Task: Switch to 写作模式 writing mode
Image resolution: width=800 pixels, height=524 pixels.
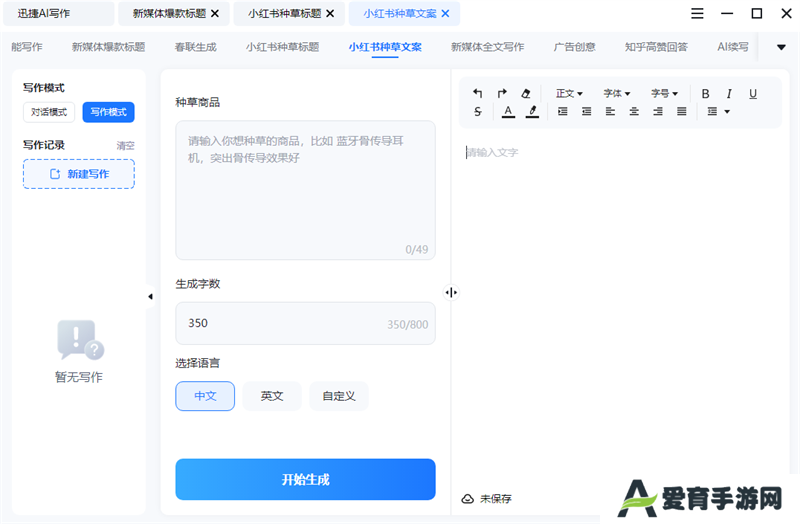Action: [x=109, y=112]
